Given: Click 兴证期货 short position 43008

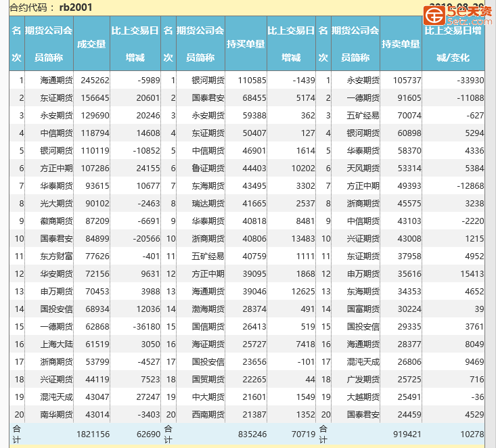Looking at the screenshot, I should click(x=409, y=239).
